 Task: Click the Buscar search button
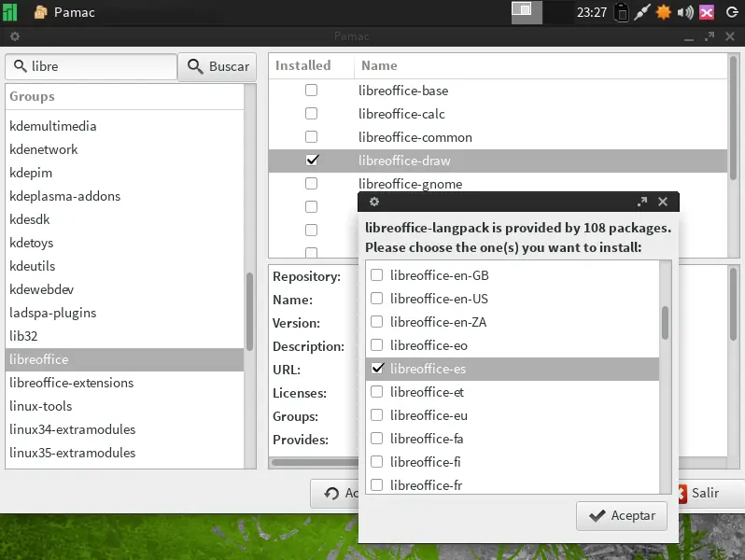218,66
